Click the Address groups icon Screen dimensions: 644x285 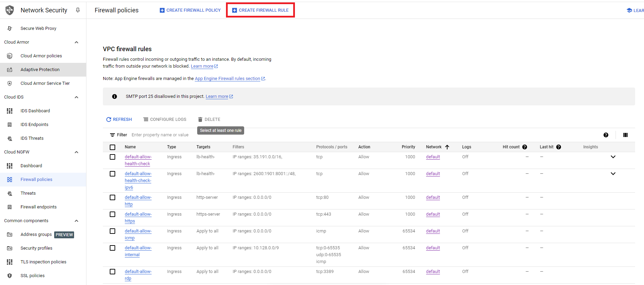[10, 235]
